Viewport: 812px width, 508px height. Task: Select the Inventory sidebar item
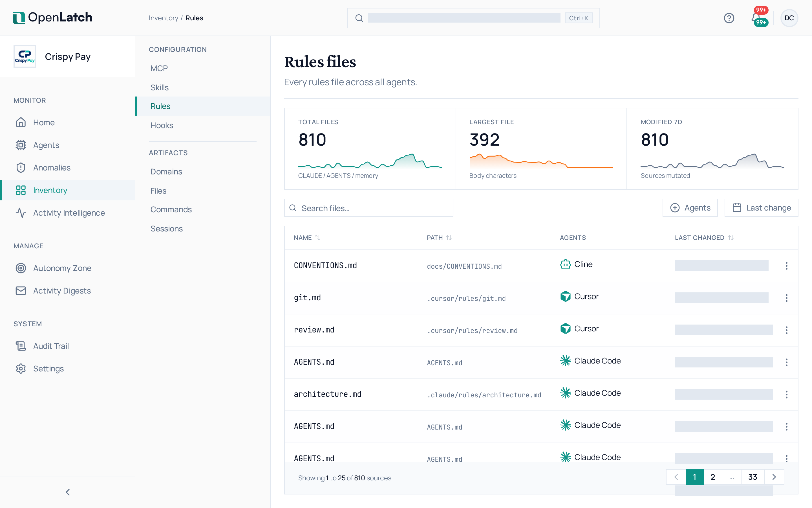coord(68,190)
